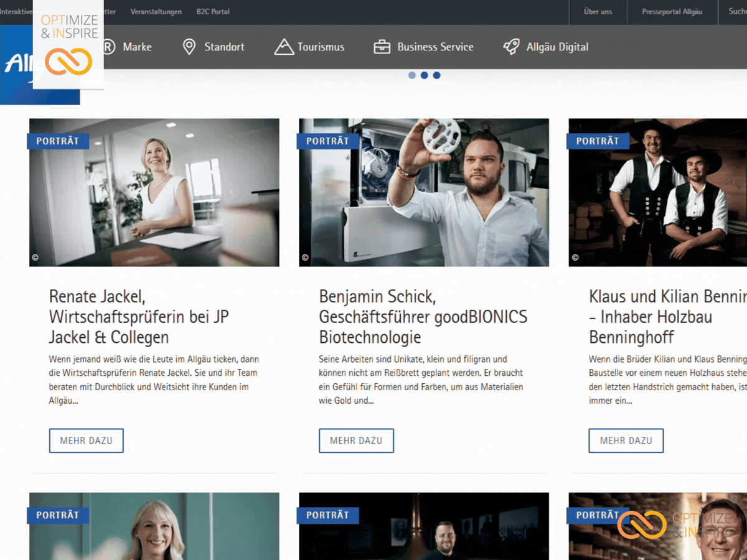The width and height of the screenshot is (747, 560).
Task: Open the Renate Jackel article headline
Action: coord(139,317)
